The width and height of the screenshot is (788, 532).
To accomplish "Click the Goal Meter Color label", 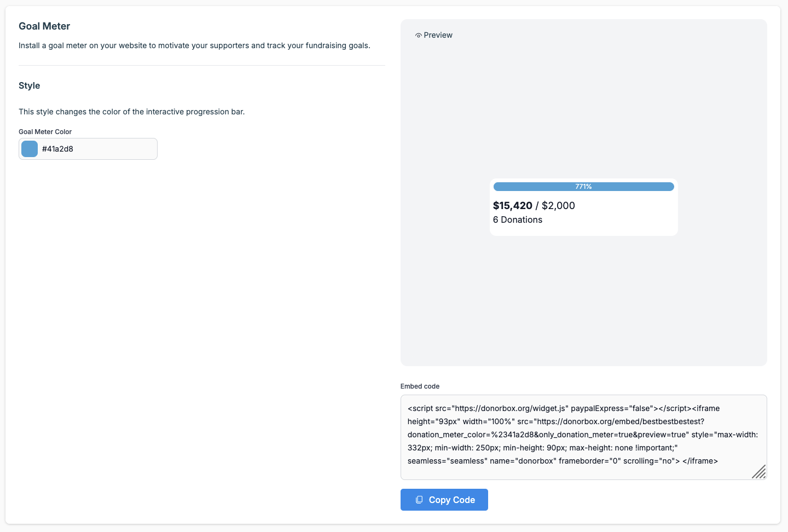I will pos(45,132).
